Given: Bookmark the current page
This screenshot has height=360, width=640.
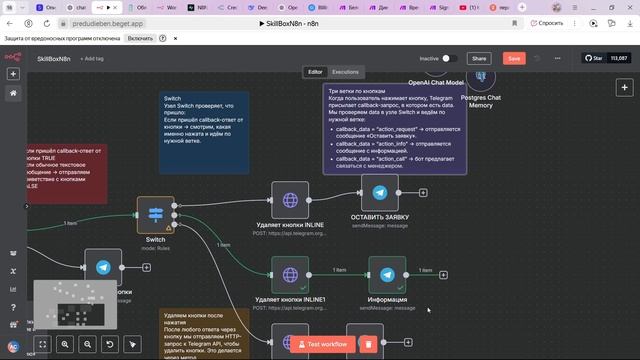Looking at the screenshot, I should (515, 24).
